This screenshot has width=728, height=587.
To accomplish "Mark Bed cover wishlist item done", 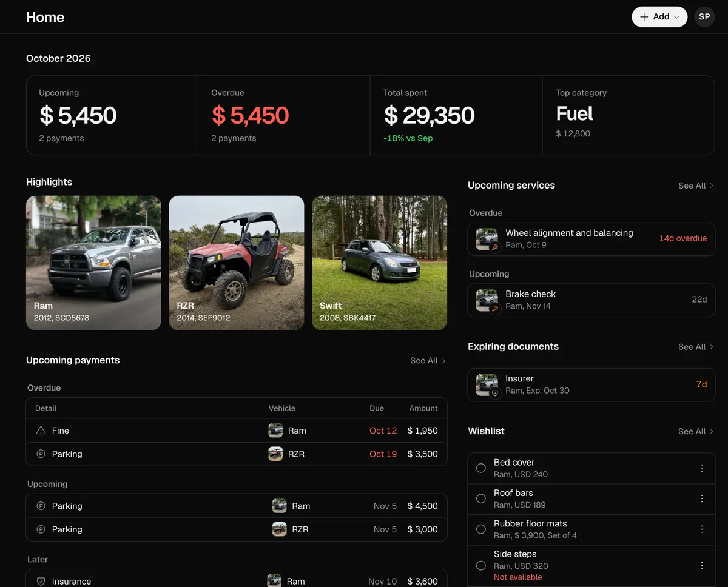I will point(481,468).
